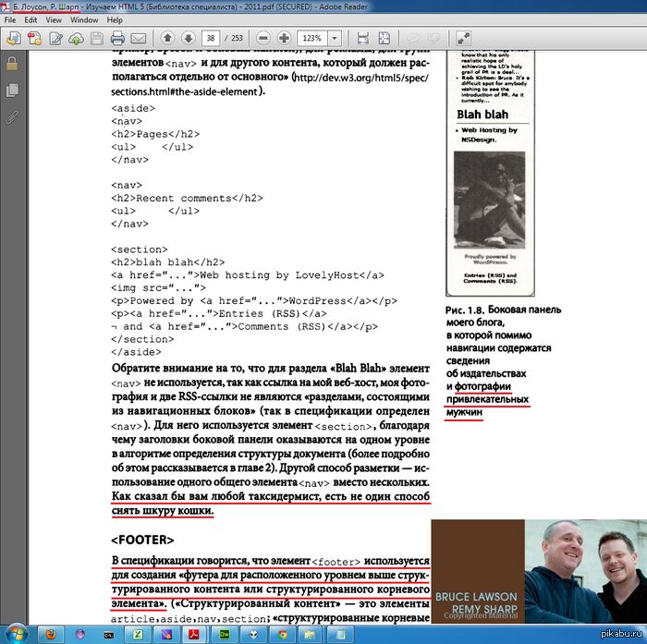Click the page number field showing 38

(213, 38)
